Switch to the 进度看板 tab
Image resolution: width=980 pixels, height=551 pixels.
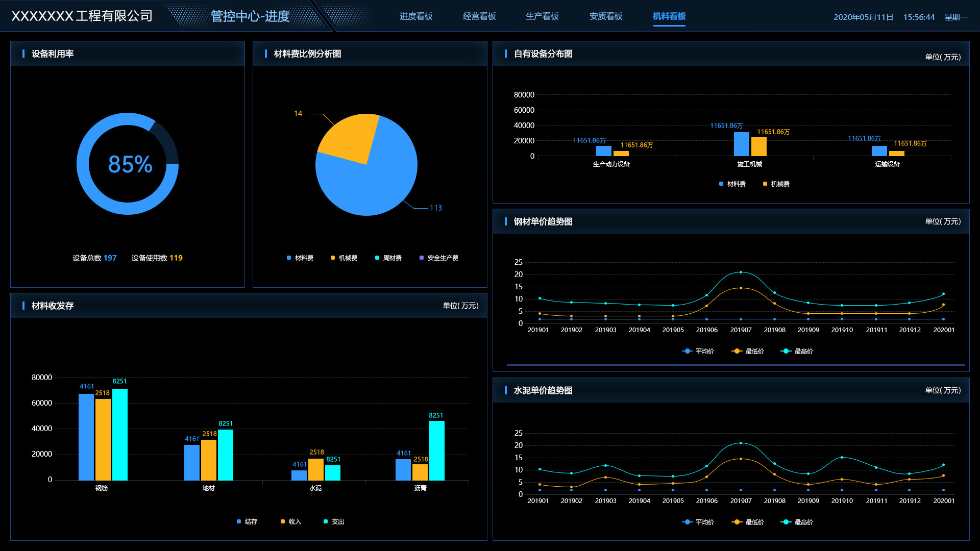pos(415,16)
